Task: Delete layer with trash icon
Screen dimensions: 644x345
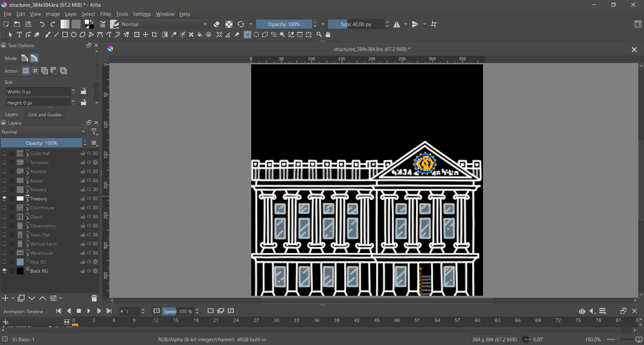Action: click(94, 298)
